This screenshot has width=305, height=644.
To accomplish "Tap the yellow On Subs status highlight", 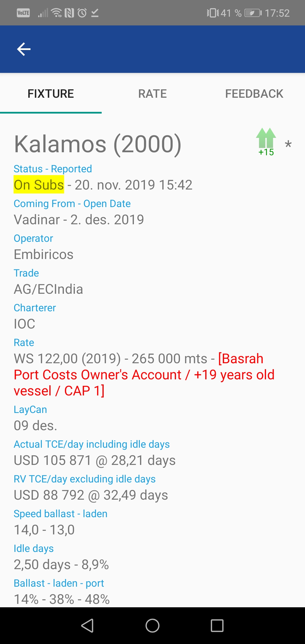I will tap(39, 185).
